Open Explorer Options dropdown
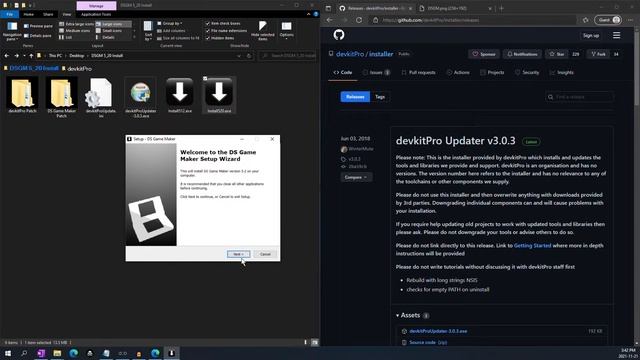640x360 pixels. coord(287,31)
